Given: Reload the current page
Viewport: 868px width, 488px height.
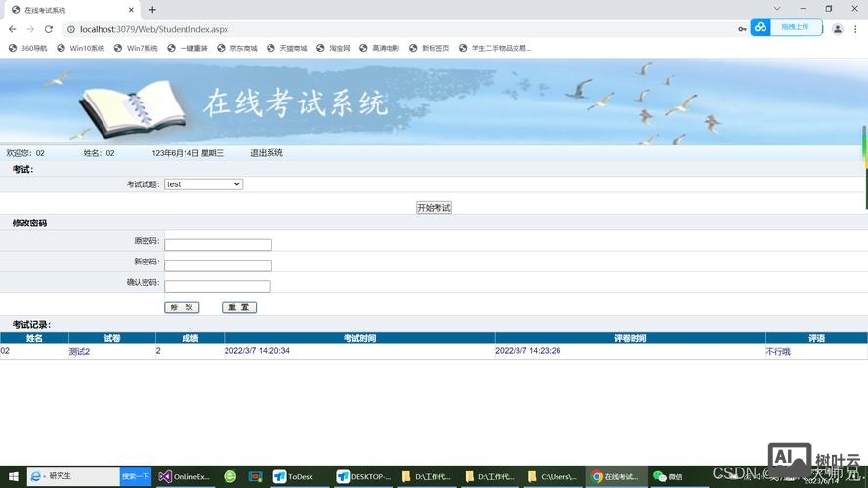Looking at the screenshot, I should point(49,29).
